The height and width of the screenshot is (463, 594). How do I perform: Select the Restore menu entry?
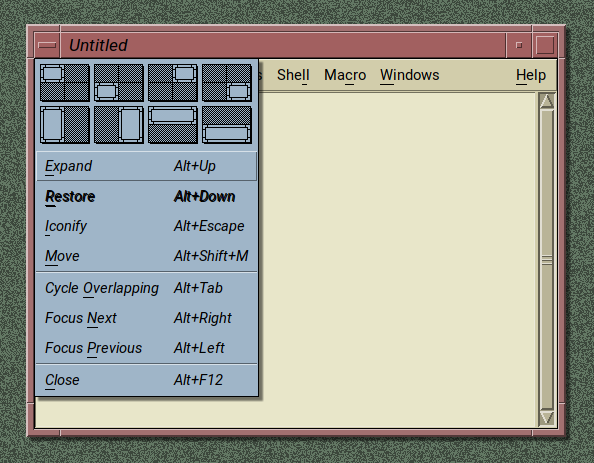pyautogui.click(x=147, y=196)
